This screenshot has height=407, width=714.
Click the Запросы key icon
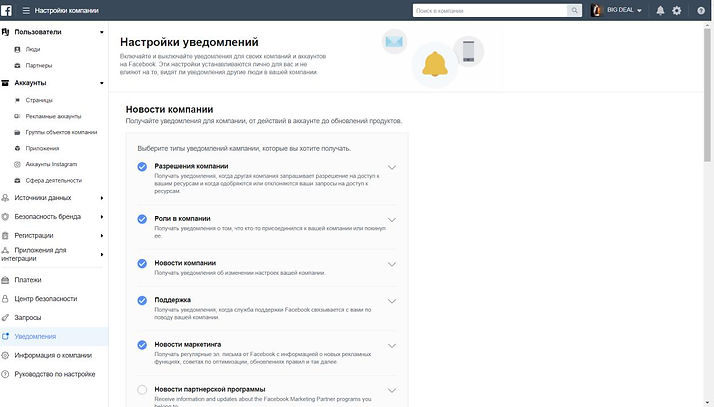[5, 317]
